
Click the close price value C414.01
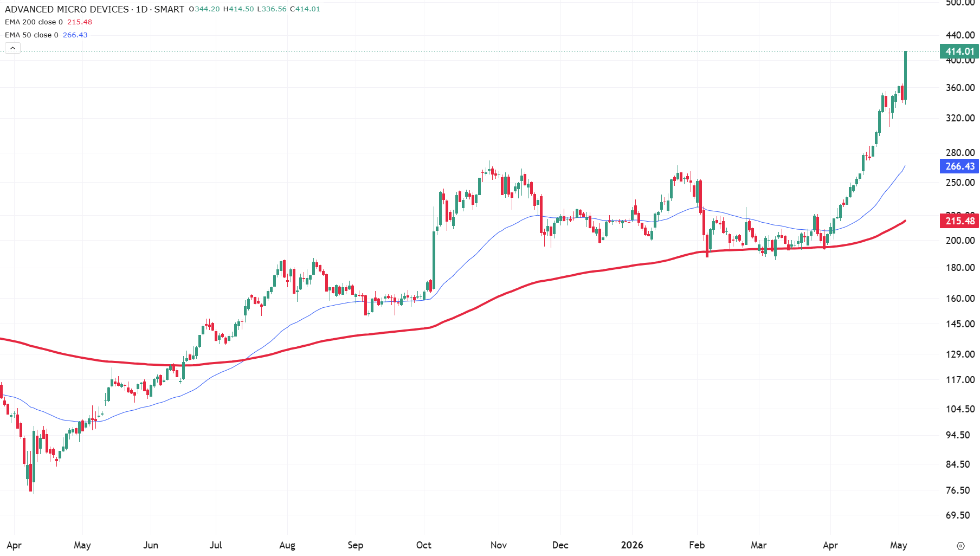point(305,9)
